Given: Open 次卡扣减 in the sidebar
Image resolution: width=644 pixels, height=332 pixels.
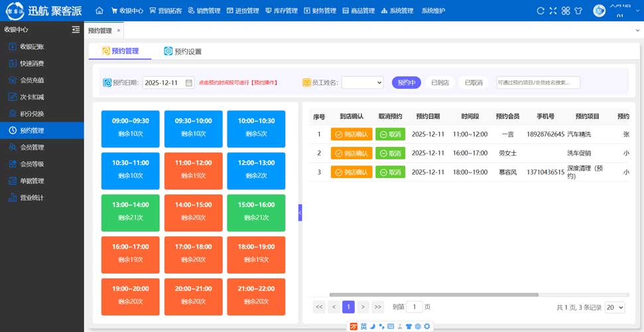Looking at the screenshot, I should pos(42,97).
